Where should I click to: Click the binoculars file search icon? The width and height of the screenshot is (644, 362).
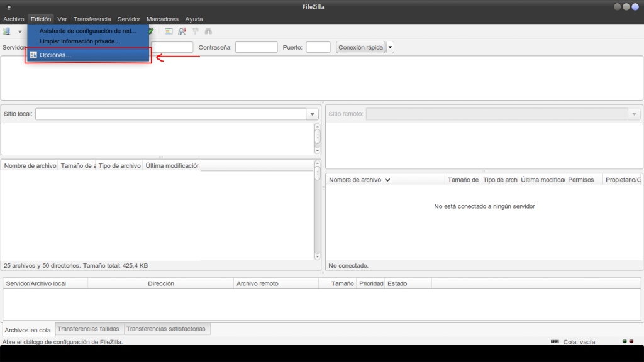tap(208, 31)
